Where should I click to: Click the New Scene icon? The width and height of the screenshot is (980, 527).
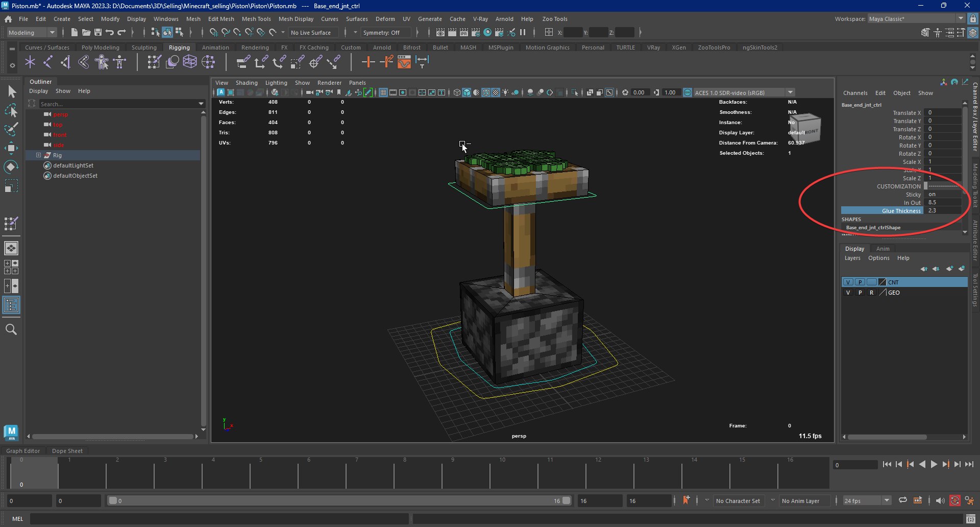75,32
